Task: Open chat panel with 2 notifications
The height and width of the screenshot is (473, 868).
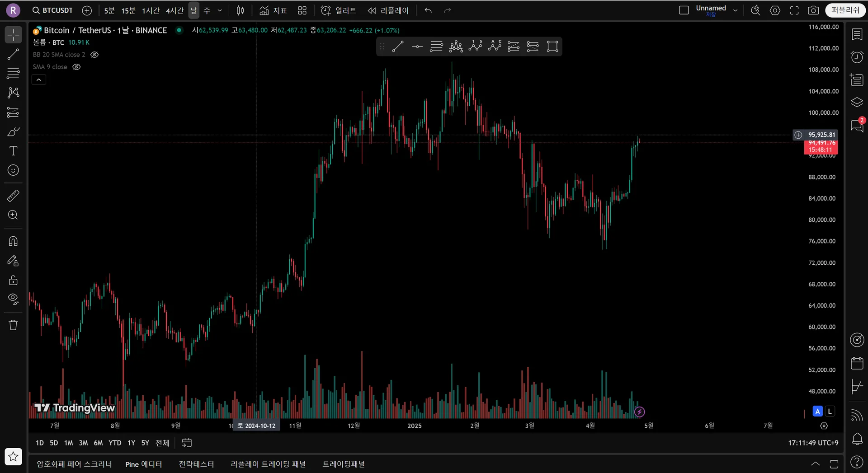Action: pyautogui.click(x=857, y=125)
